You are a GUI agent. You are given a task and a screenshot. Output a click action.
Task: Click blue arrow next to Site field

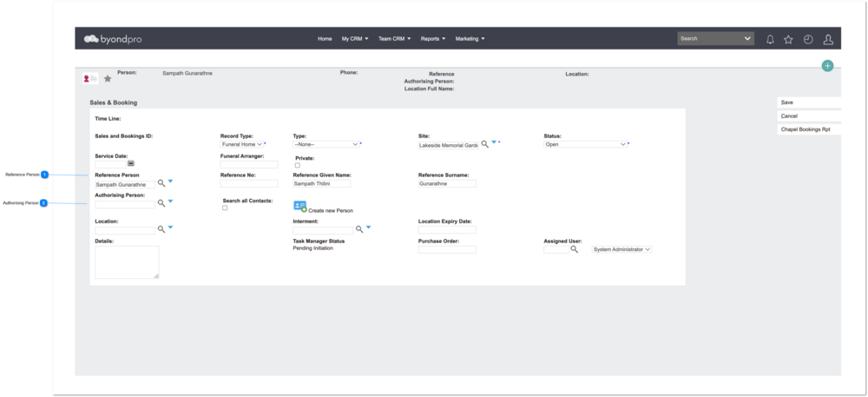pos(494,142)
